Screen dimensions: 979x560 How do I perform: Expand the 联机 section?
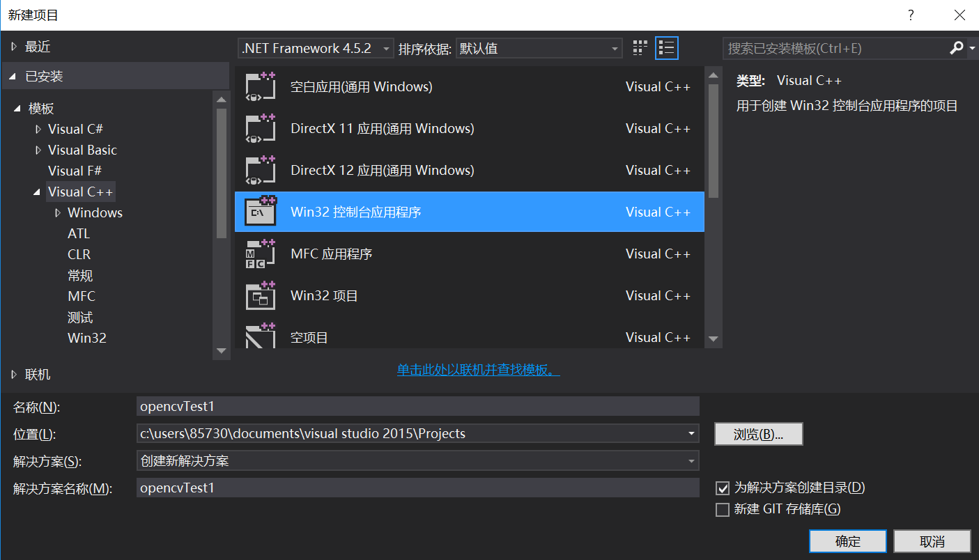[x=14, y=375]
